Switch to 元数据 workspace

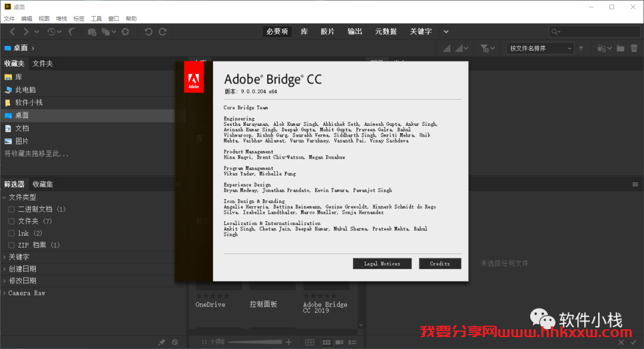click(386, 32)
